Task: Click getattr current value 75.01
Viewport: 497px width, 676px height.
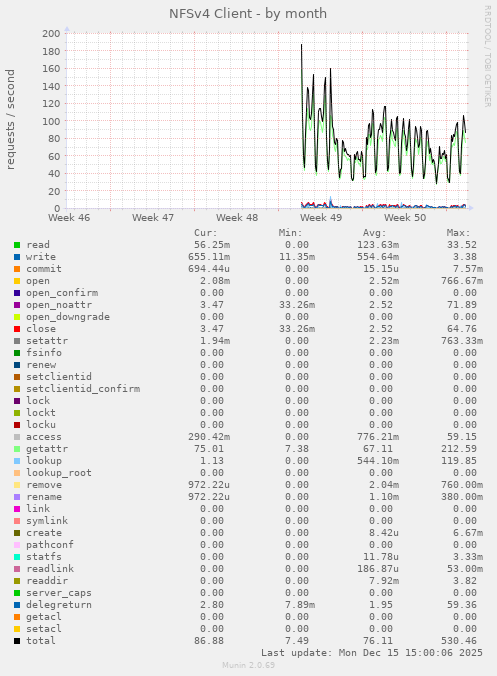Action: tap(209, 449)
